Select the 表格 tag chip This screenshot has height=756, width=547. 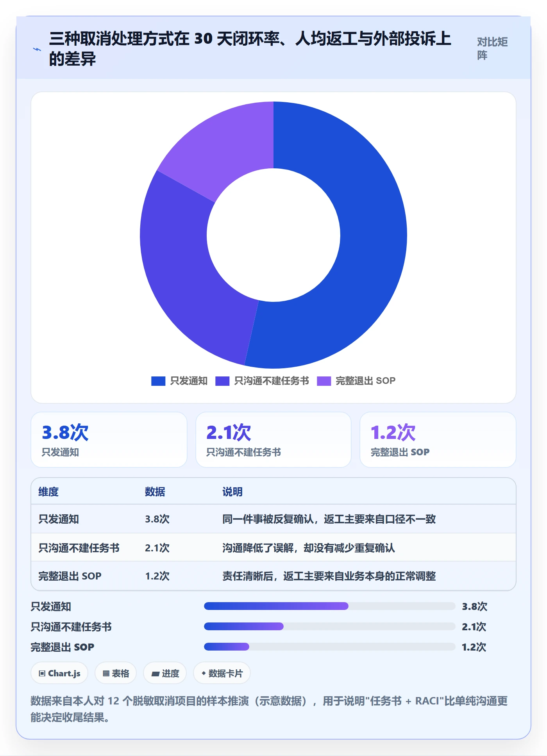point(116,673)
